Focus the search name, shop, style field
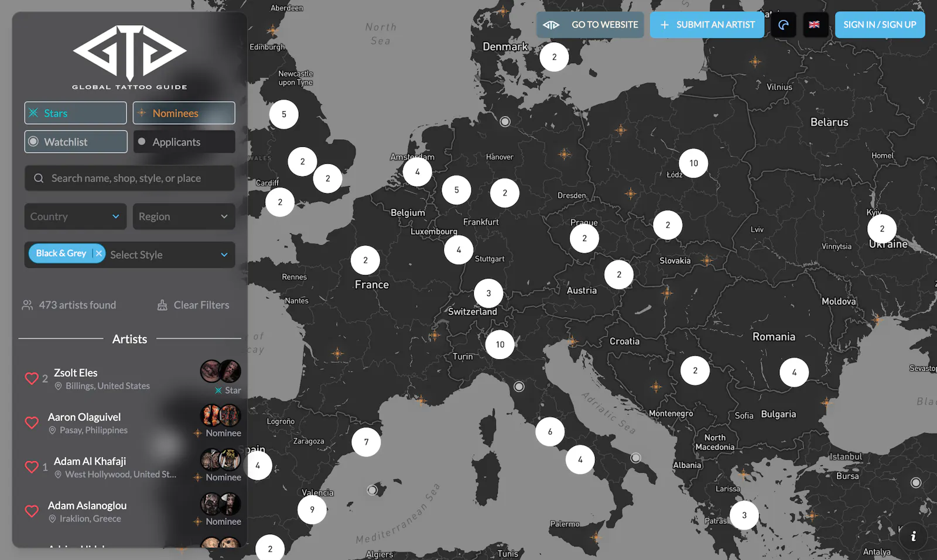The height and width of the screenshot is (560, 937). (129, 178)
